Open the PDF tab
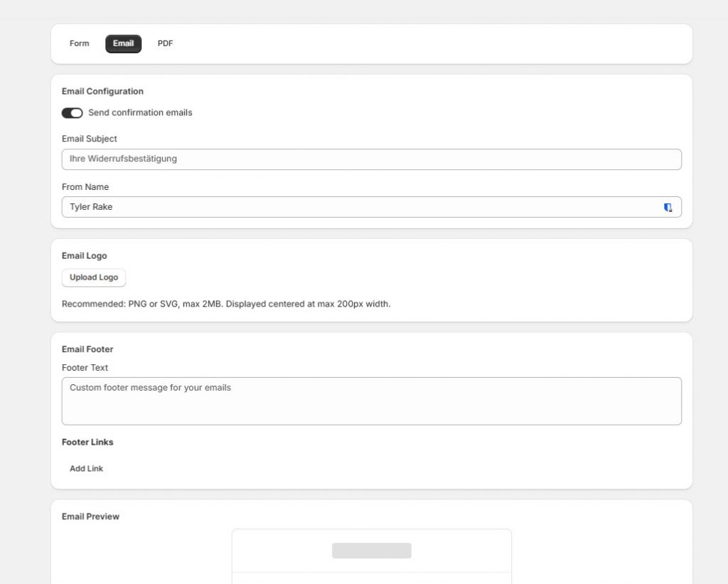728x584 pixels. tap(165, 43)
